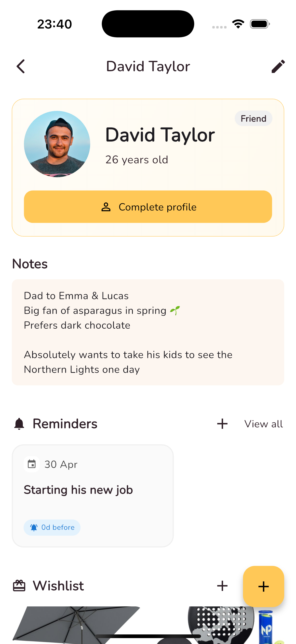
Task: Tap the gift icon next to Wishlist
Action: pyautogui.click(x=19, y=586)
